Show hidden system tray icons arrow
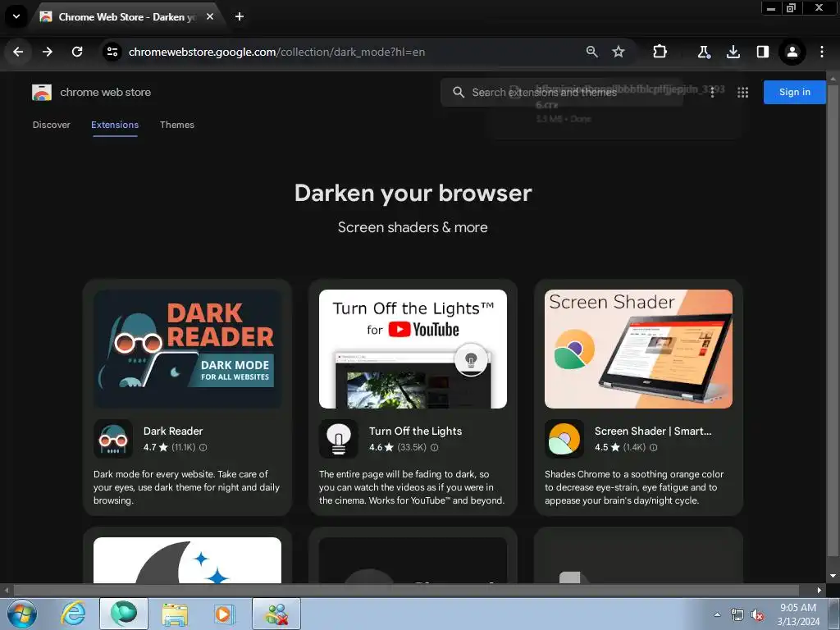This screenshot has width=840, height=630. (717, 615)
